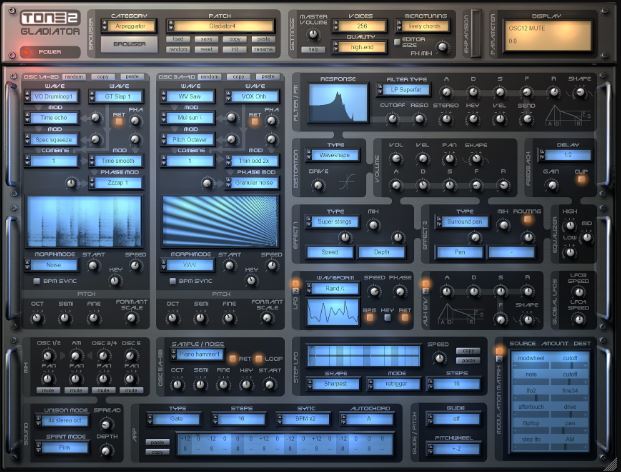This screenshot has width=621, height=472.
Task: Open the Zzzap 1 phase mod selector
Action: tap(116, 183)
